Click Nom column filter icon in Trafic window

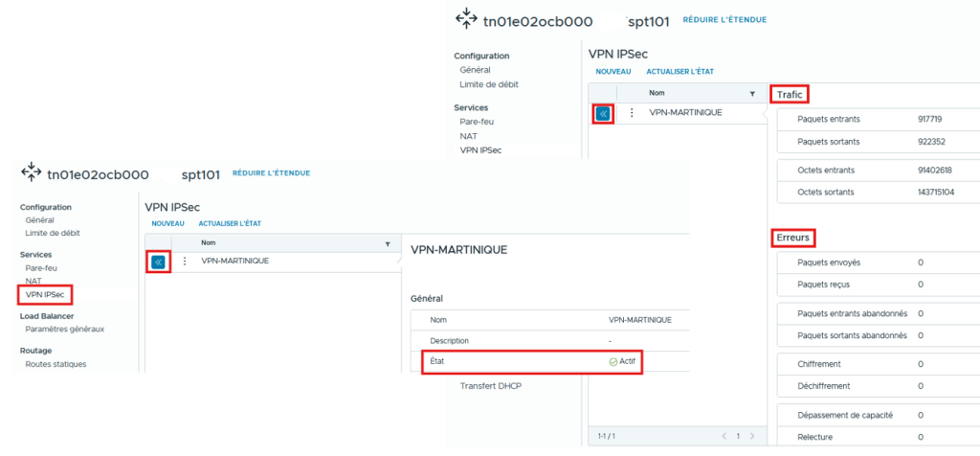tap(752, 94)
